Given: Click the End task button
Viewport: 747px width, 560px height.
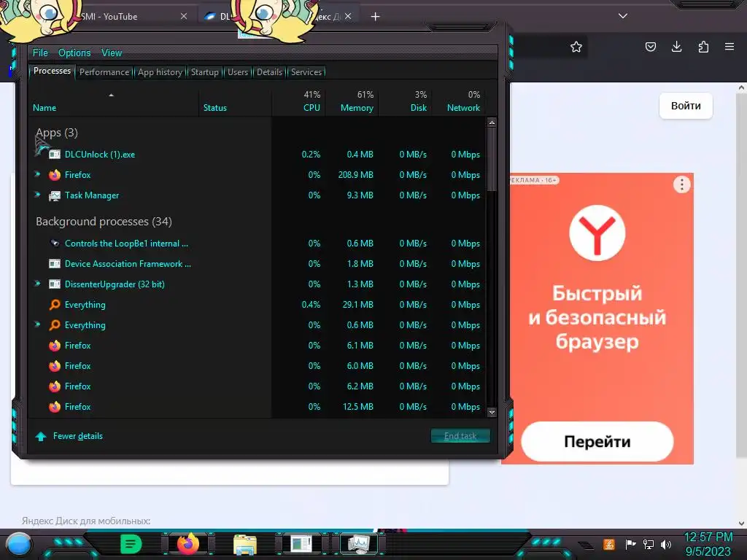Looking at the screenshot, I should (460, 436).
